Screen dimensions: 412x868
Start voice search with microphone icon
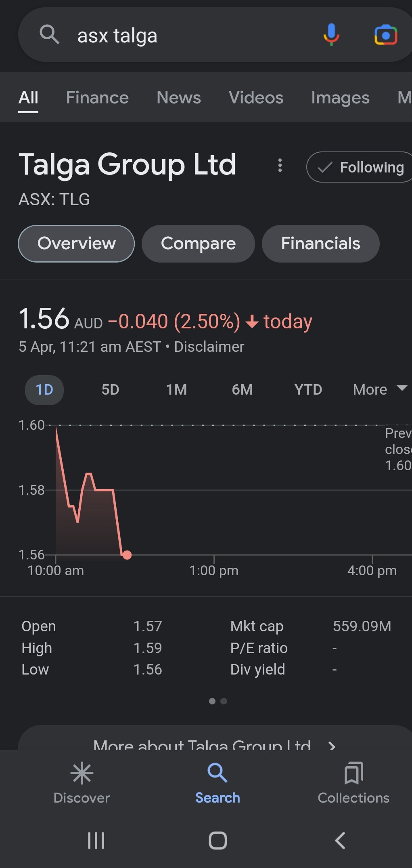(x=331, y=34)
